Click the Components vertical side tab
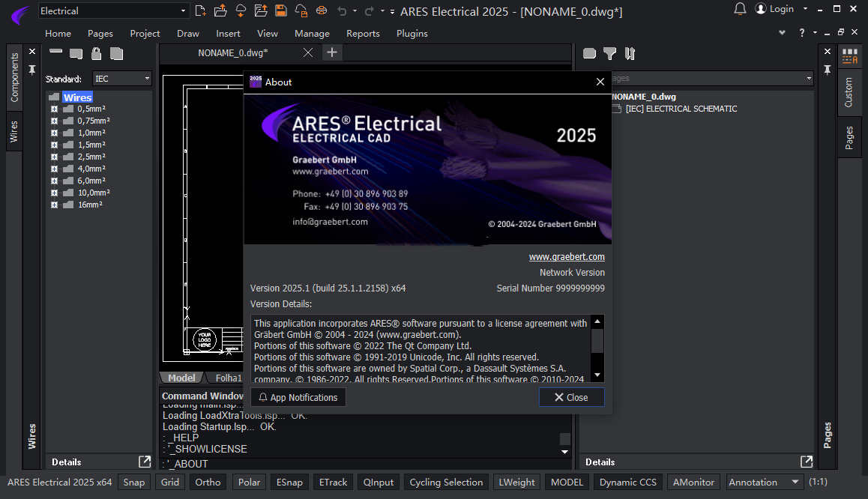Image resolution: width=868 pixels, height=499 pixels. [14, 77]
